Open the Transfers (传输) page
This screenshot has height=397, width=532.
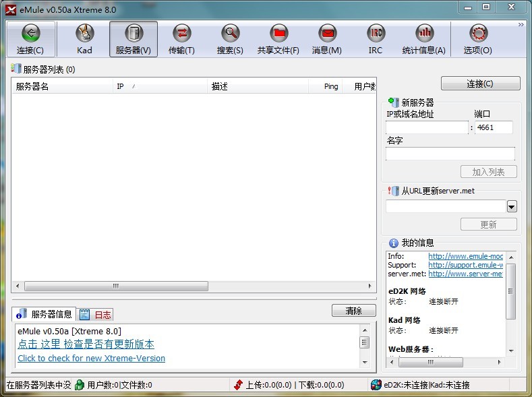tap(182, 39)
